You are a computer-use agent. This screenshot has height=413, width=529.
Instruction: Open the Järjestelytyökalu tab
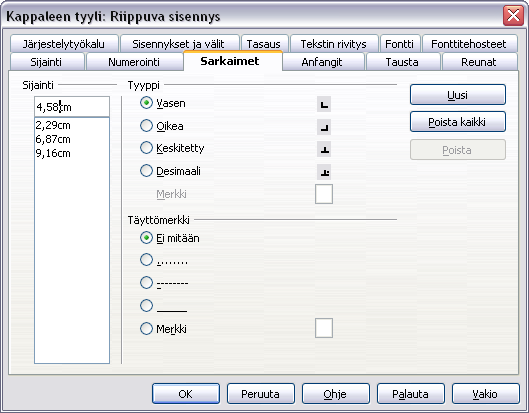(64, 44)
